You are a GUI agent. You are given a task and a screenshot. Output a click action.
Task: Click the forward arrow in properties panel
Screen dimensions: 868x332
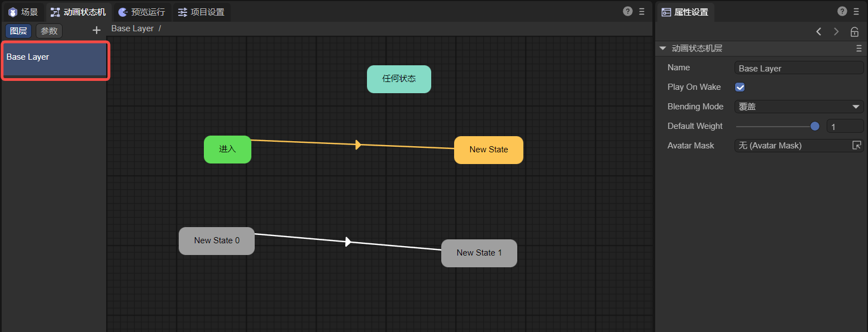pyautogui.click(x=836, y=32)
